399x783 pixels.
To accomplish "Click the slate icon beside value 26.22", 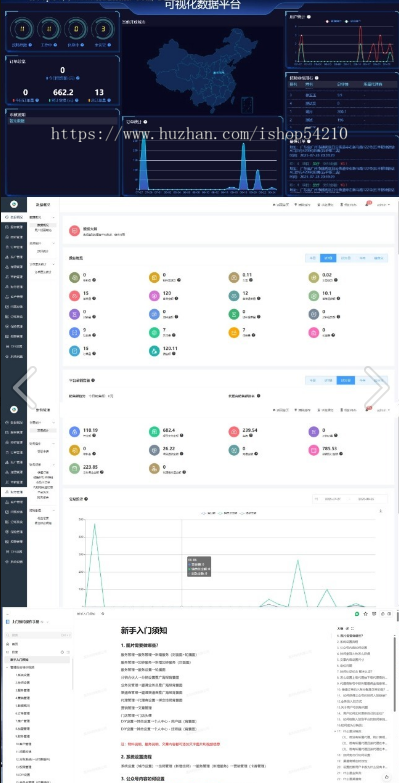I will [x=154, y=450].
